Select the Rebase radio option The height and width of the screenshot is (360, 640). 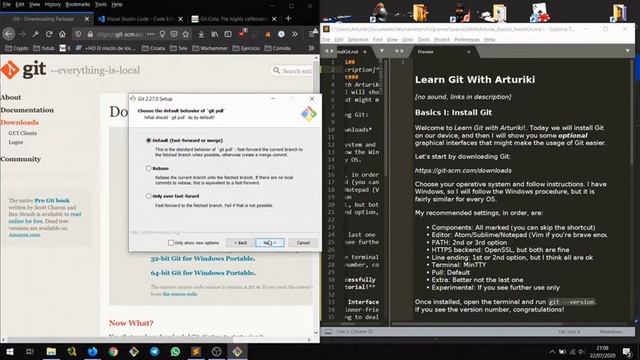coord(149,168)
